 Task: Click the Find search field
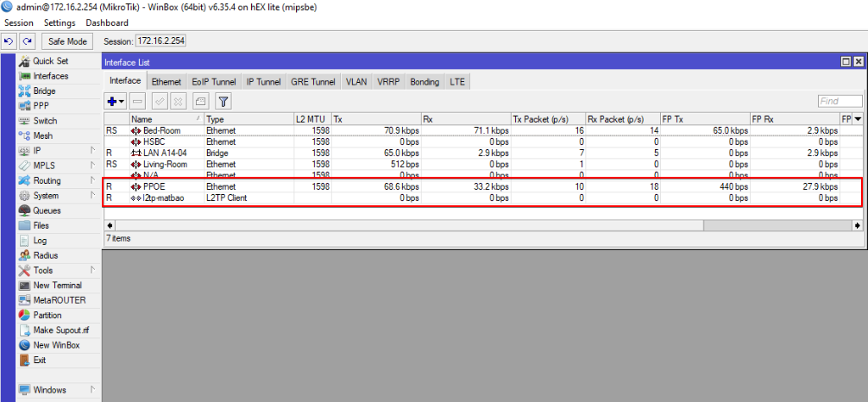point(840,101)
